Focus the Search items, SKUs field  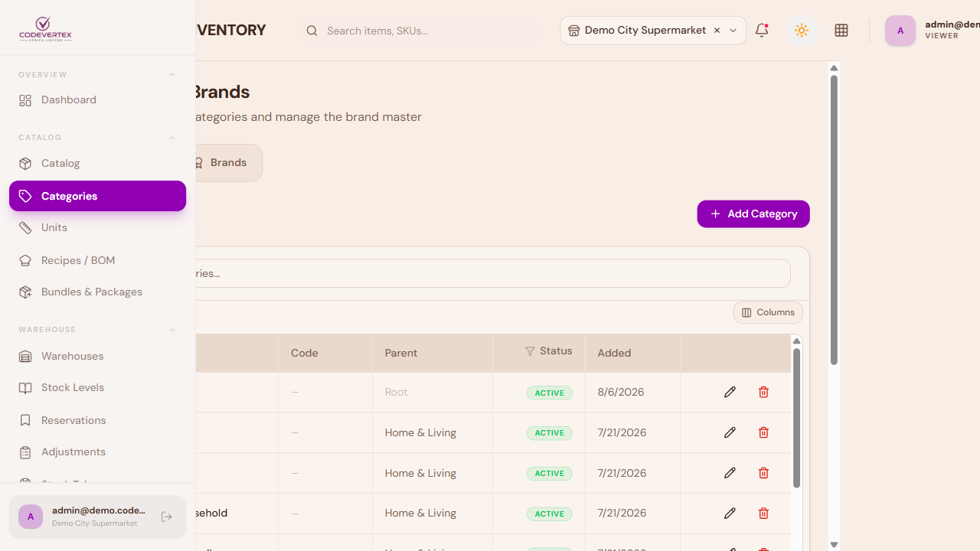pyautogui.click(x=420, y=31)
